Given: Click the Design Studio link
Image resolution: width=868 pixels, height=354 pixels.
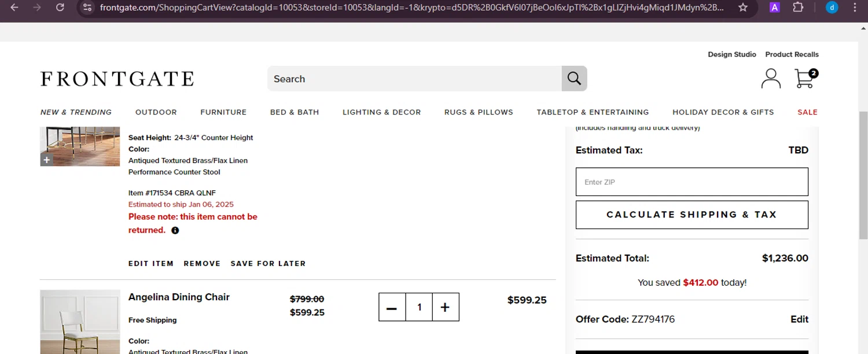Looking at the screenshot, I should (732, 54).
